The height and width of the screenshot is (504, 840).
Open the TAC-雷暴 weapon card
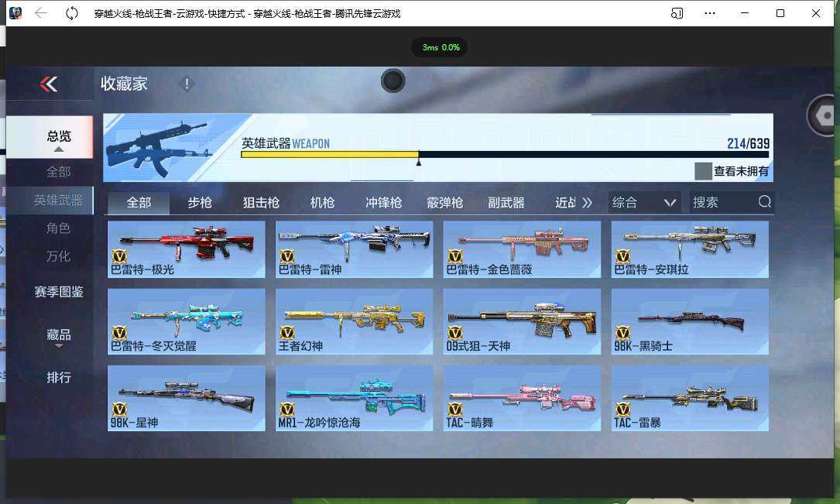pyautogui.click(x=690, y=398)
